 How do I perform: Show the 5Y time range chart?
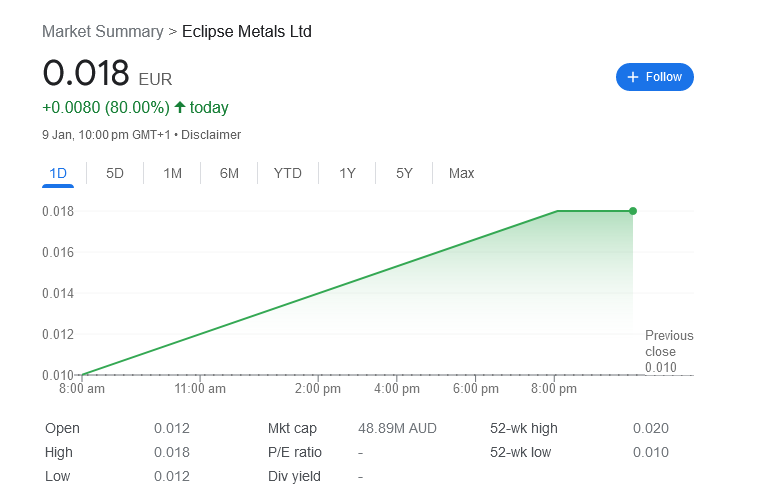[x=404, y=173]
